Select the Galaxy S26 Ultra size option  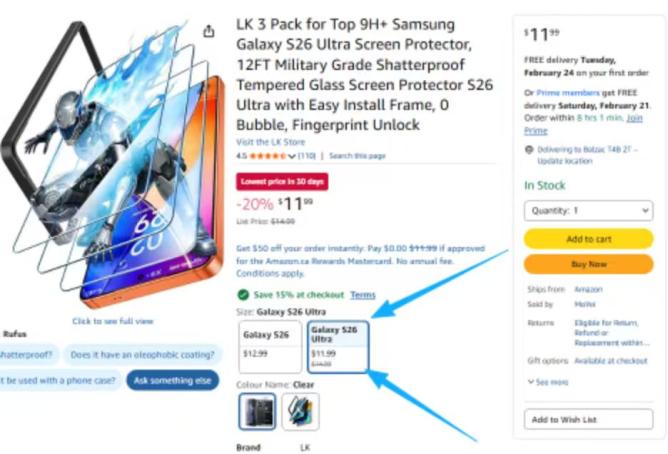coord(337,346)
